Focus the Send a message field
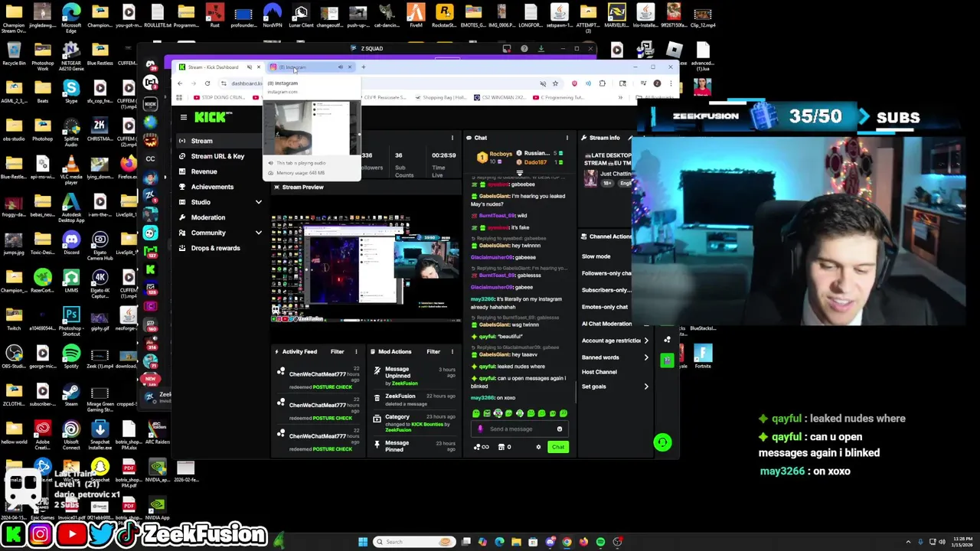 pos(521,429)
